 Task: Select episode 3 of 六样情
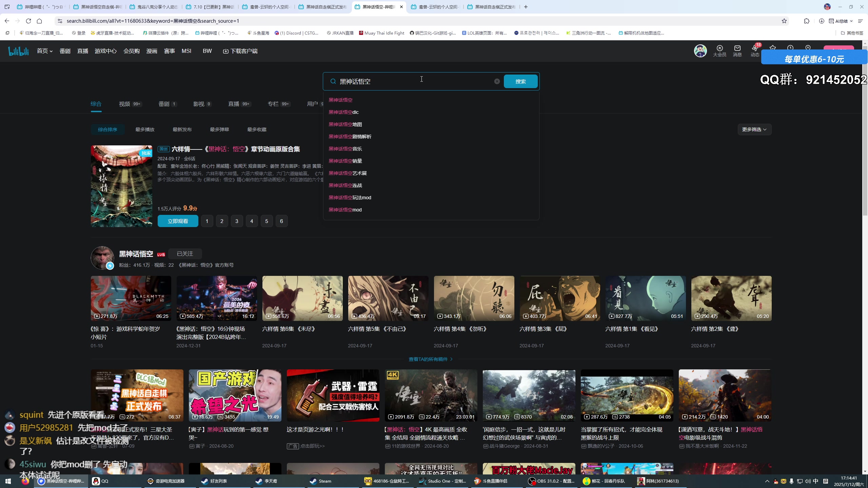tap(237, 221)
